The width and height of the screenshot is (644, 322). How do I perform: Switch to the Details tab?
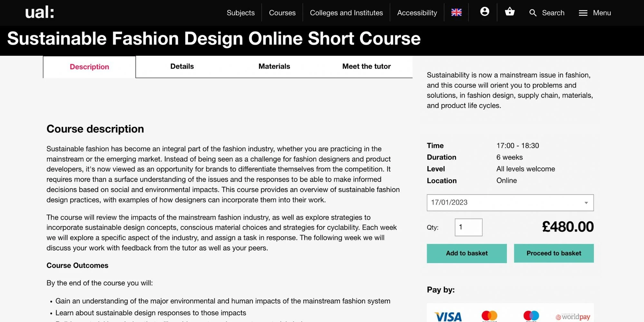tap(182, 66)
